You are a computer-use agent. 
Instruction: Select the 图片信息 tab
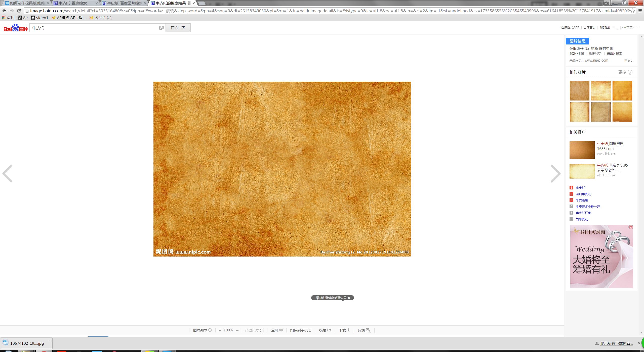click(x=577, y=41)
